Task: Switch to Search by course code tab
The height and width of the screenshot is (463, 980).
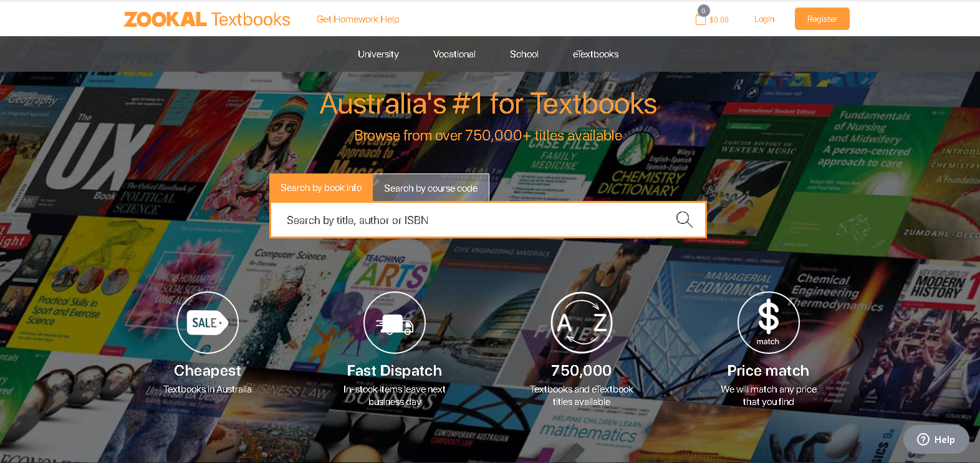Action: coord(431,188)
